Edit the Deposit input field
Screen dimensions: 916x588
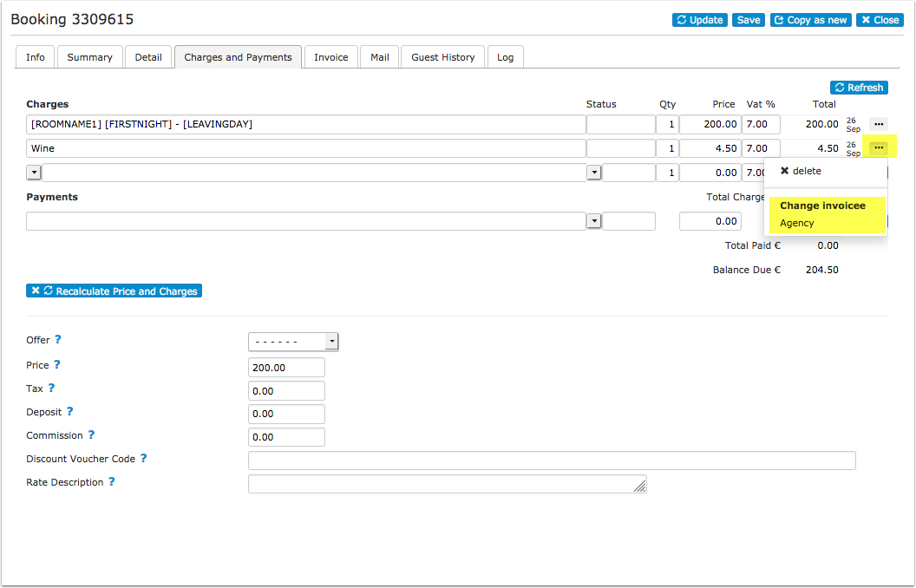pyautogui.click(x=286, y=414)
